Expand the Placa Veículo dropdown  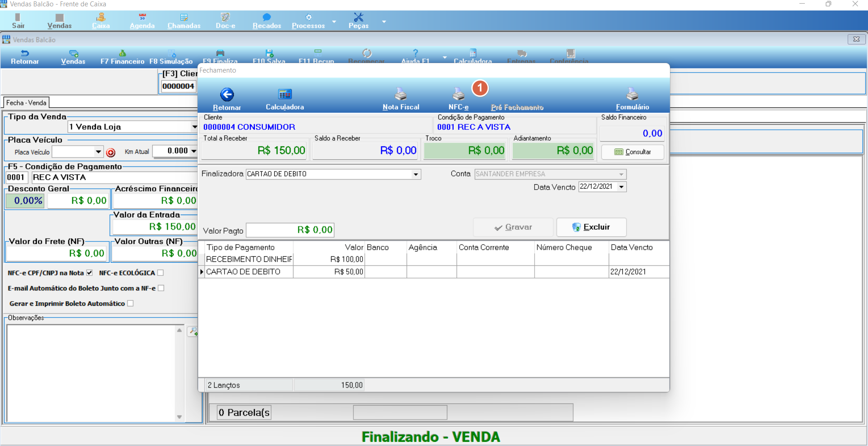pyautogui.click(x=99, y=152)
